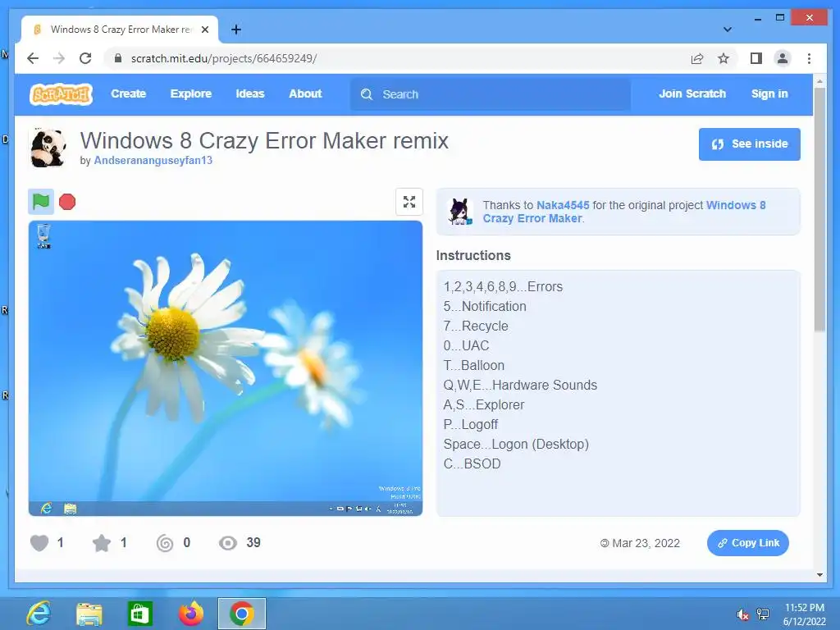Open the Create menu item

129,94
